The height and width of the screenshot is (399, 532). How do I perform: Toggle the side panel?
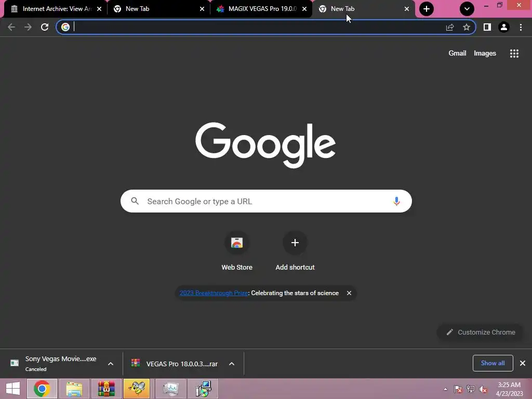(x=487, y=27)
